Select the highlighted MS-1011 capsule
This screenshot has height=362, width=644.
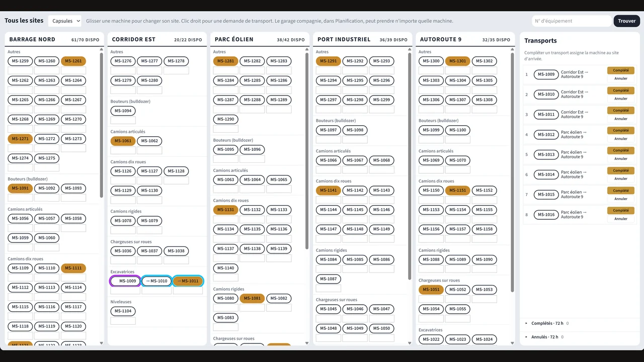pyautogui.click(x=188, y=281)
